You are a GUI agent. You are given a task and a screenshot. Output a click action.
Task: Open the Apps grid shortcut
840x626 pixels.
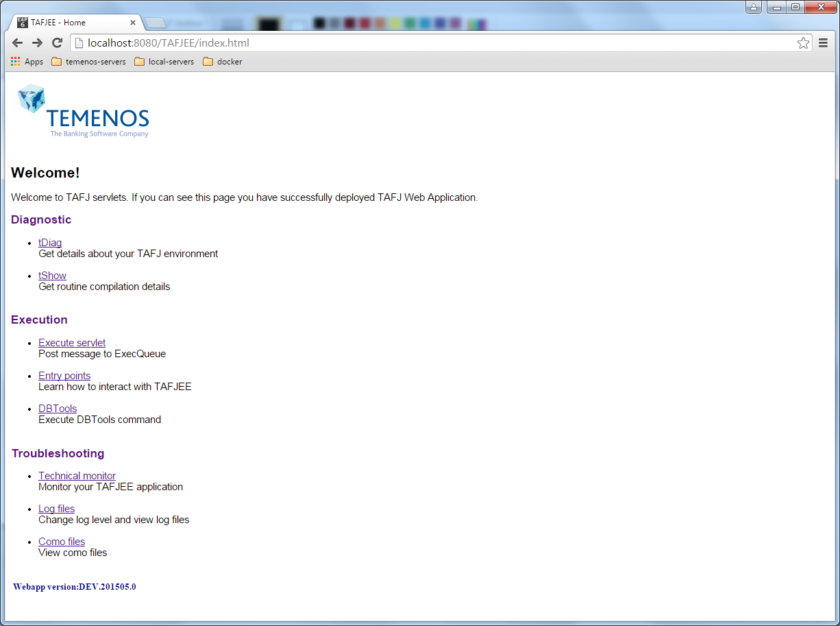pyautogui.click(x=27, y=62)
